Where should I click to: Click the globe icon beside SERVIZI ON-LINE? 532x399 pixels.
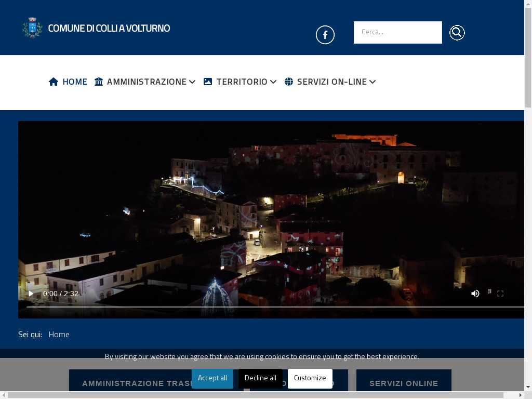click(289, 82)
